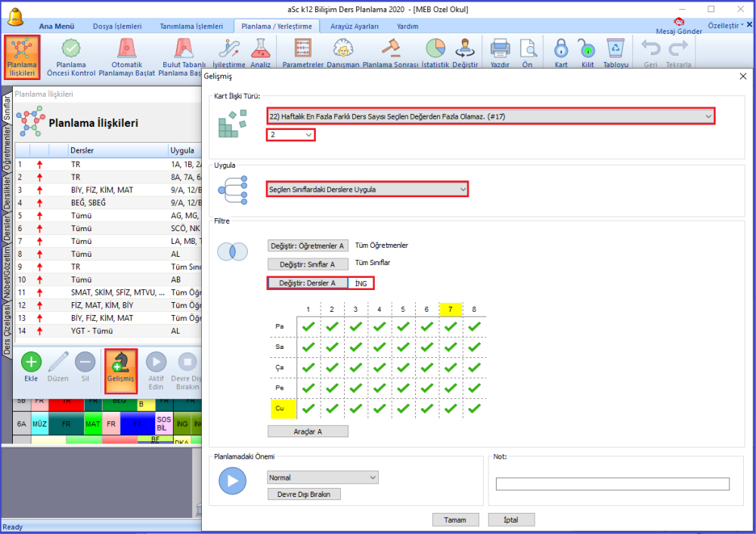Toggle the Cu period 8 checkmark cell

click(475, 409)
